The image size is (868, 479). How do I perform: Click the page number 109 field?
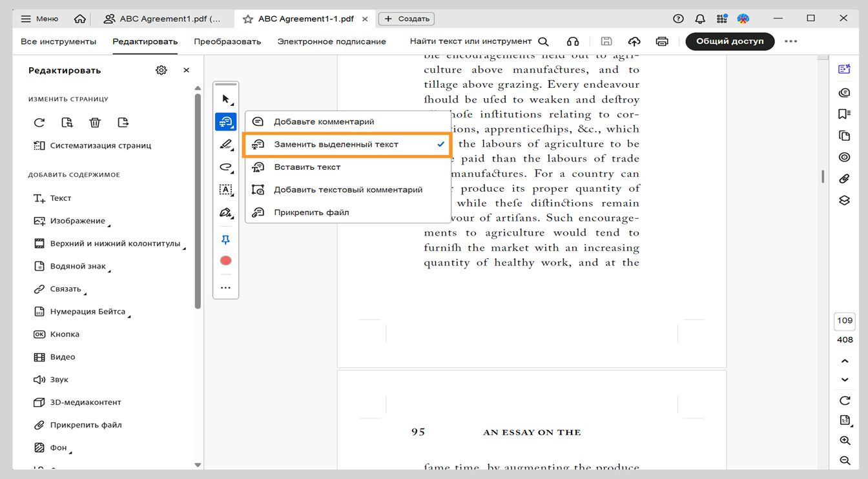tap(845, 320)
